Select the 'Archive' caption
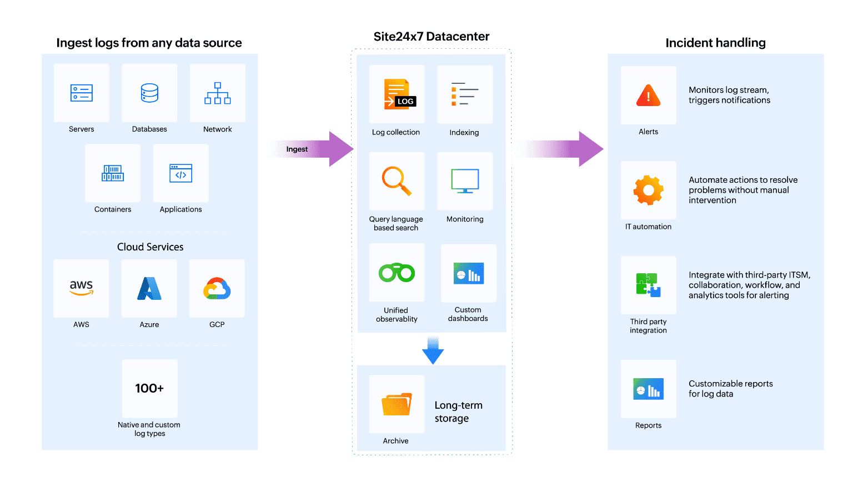 (395, 441)
